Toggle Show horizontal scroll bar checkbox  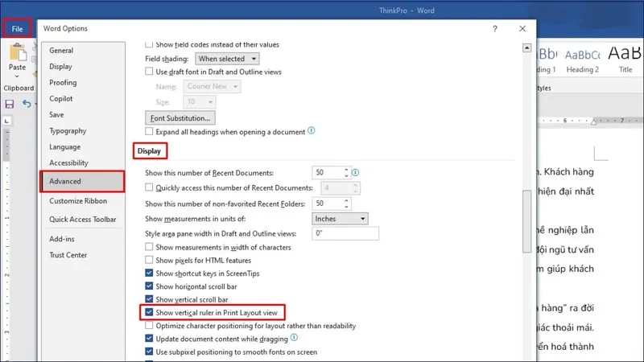149,286
